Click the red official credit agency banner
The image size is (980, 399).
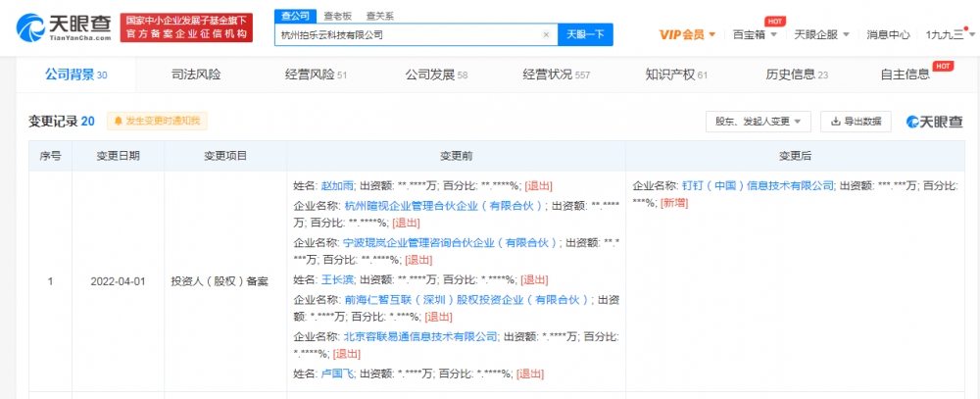coord(186,27)
